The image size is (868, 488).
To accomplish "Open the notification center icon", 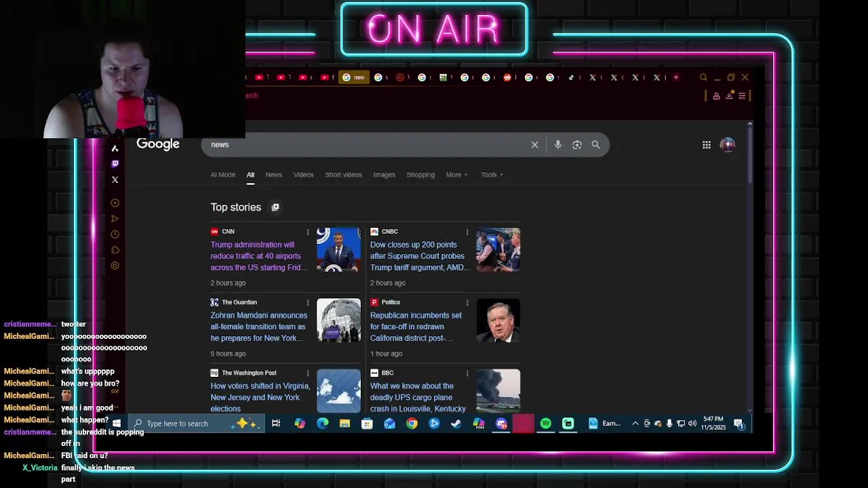I will [739, 424].
